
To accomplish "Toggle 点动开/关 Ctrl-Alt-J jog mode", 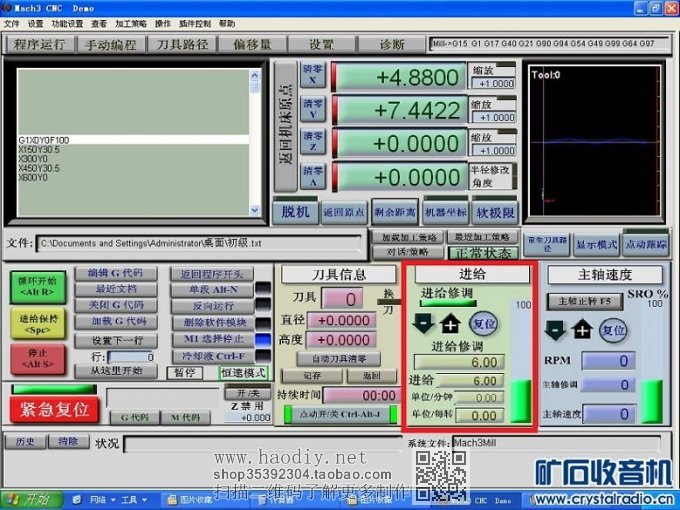I will [x=322, y=414].
